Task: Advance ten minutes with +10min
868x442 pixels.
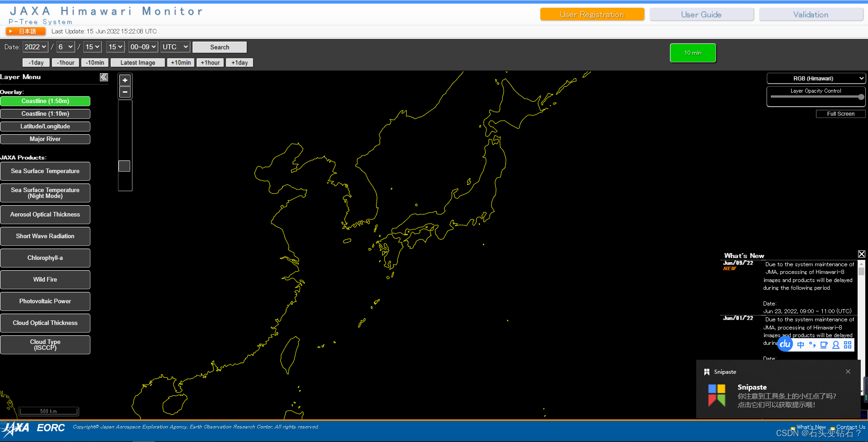Action: click(x=181, y=63)
